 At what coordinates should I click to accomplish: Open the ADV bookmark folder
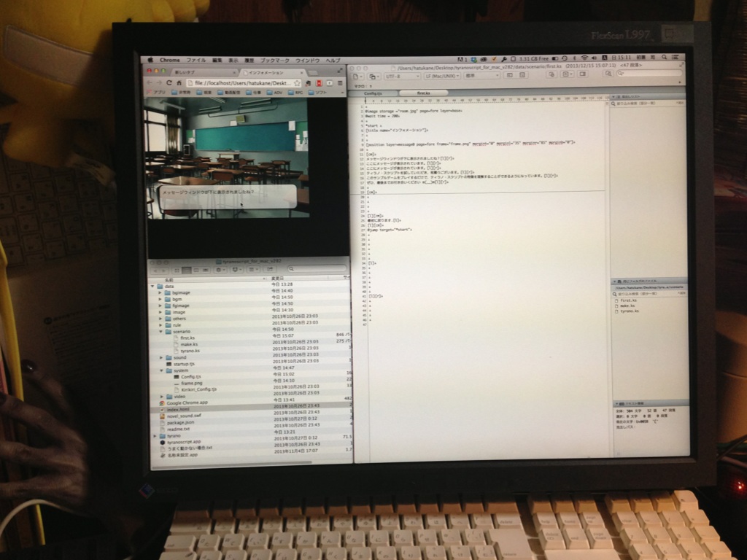tap(278, 93)
